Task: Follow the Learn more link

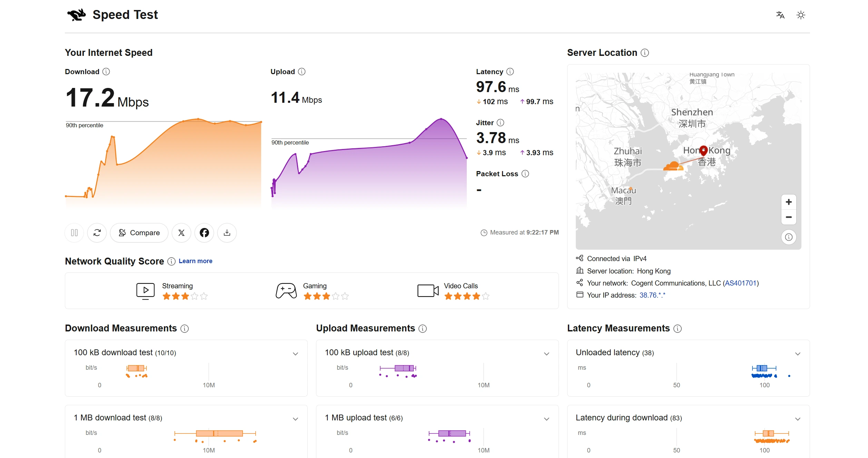Action: point(196,261)
